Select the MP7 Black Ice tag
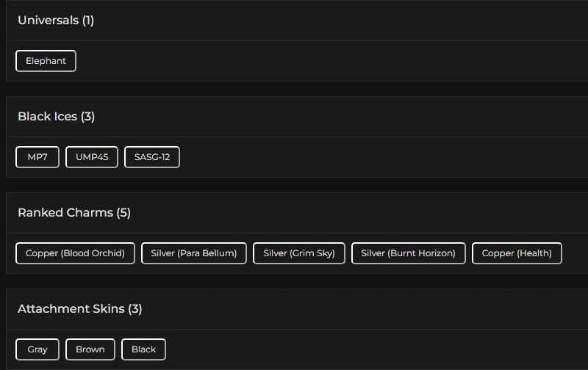The image size is (588, 370). [x=37, y=157]
